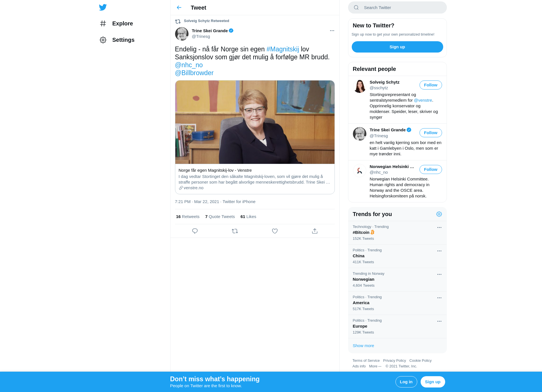542x392 pixels.
Task: Reply to the tweet with the comment icon
Action: coord(195,231)
